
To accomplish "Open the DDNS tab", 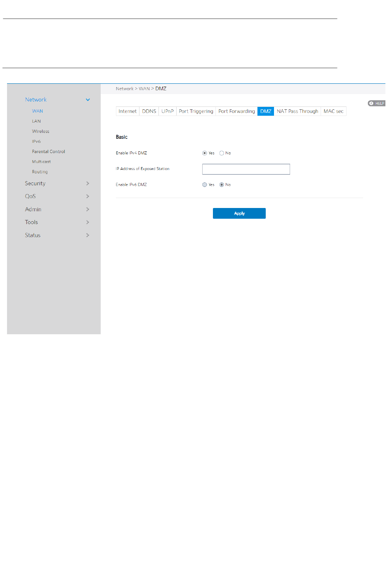I will (149, 111).
